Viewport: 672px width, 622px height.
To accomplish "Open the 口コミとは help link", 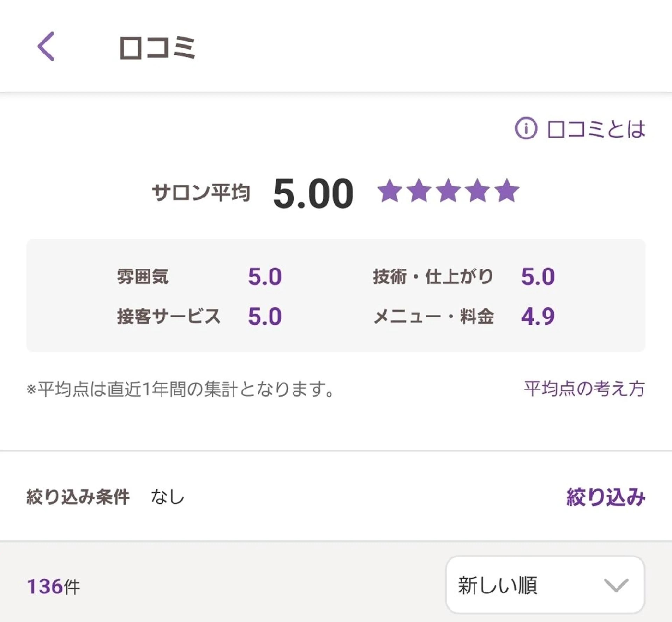I will pyautogui.click(x=596, y=129).
